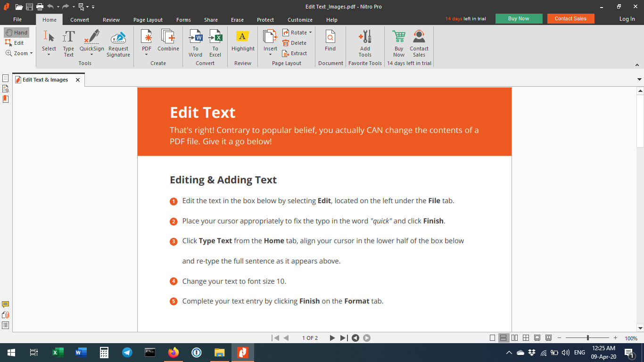Toggle continuous page layout view
644x362 pixels.
tap(503, 337)
